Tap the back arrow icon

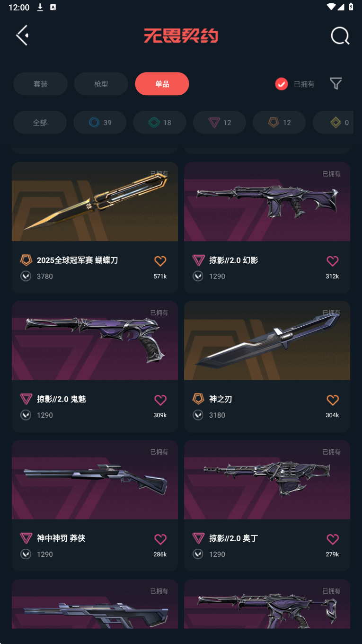tap(22, 36)
